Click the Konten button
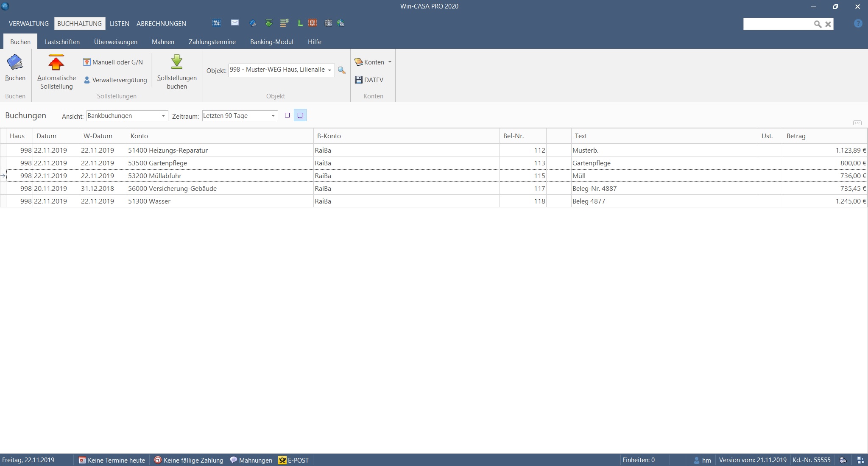Screen dimensions: 868x466 (370, 62)
